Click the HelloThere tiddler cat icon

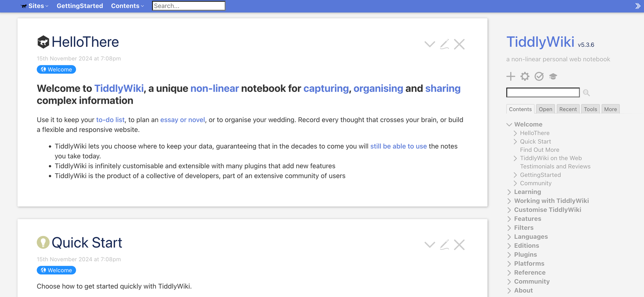(43, 42)
